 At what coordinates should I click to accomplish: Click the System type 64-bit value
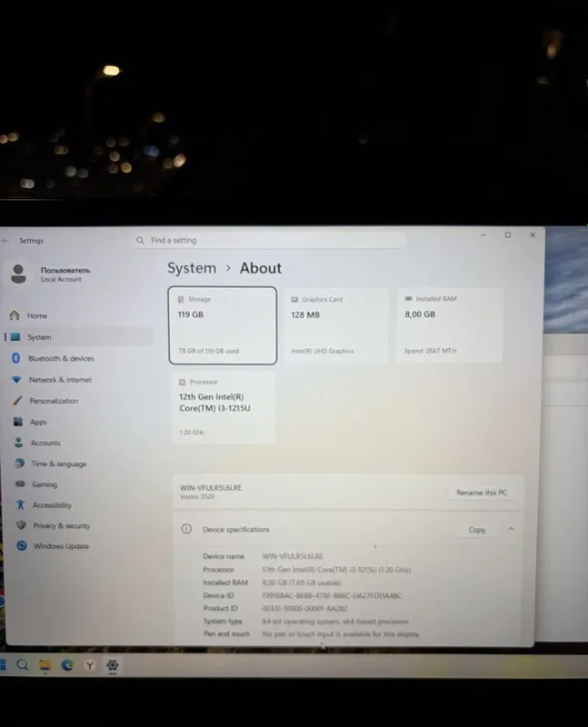click(x=335, y=621)
